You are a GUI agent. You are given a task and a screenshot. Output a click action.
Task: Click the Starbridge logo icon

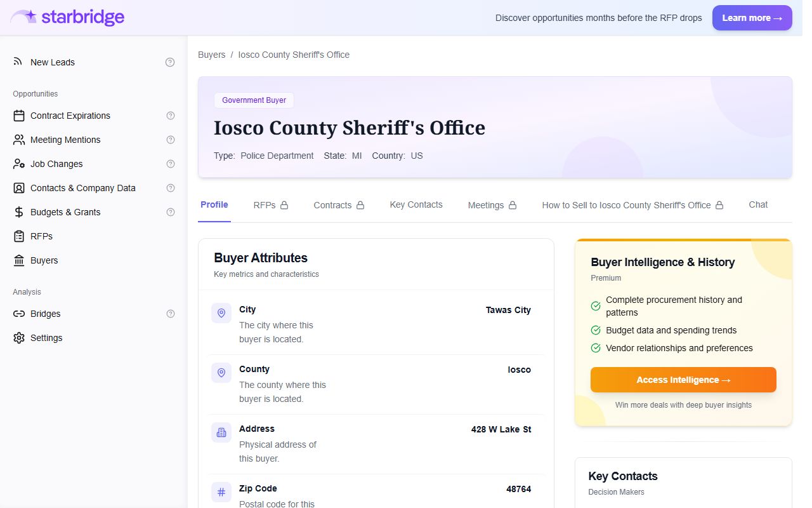click(x=24, y=17)
